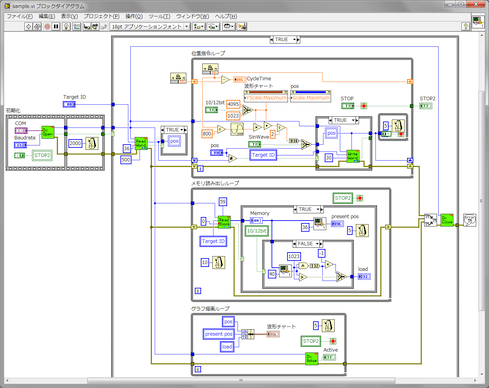Click the Clean Up Diagram toolbar icon
Screen dimensions: 489x388
pyautogui.click(x=242, y=26)
